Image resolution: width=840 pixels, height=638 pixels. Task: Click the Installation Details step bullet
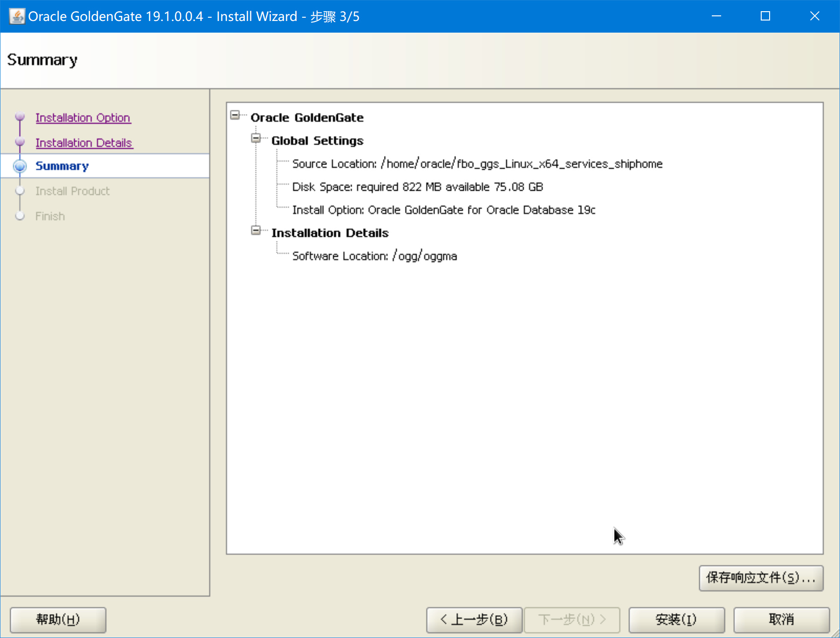(x=20, y=142)
